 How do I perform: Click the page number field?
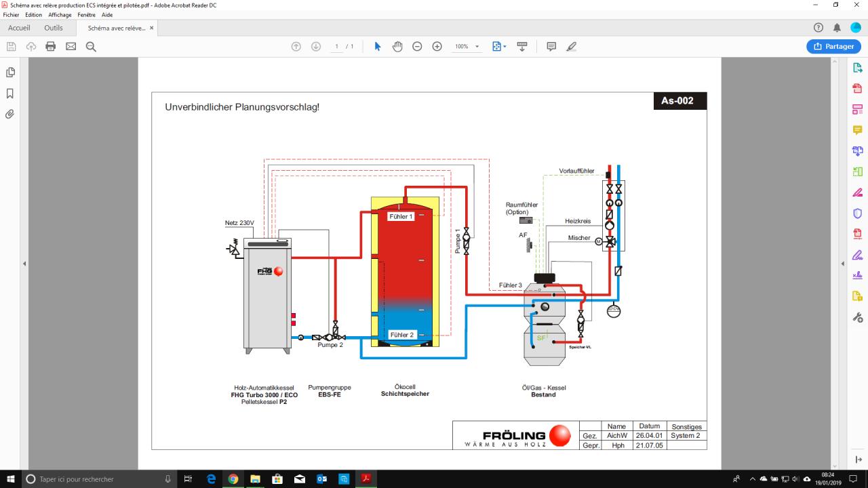(x=336, y=47)
